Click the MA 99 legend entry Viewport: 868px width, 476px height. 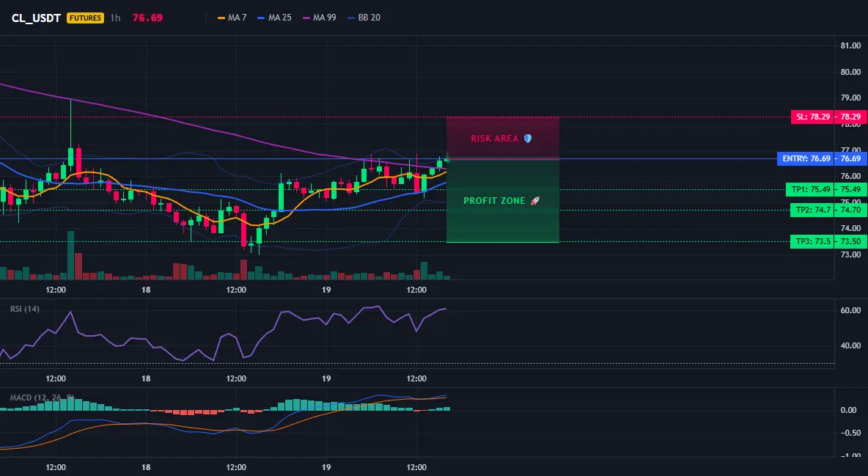(x=320, y=18)
